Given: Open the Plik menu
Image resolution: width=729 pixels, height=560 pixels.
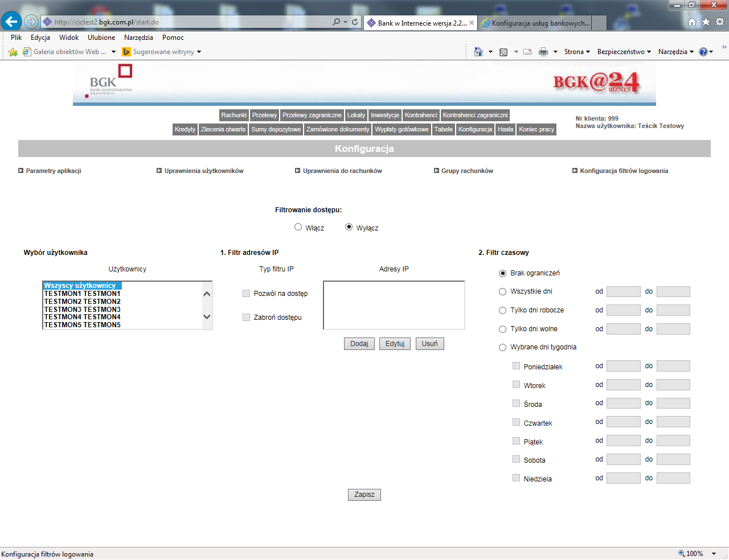Looking at the screenshot, I should tap(17, 38).
